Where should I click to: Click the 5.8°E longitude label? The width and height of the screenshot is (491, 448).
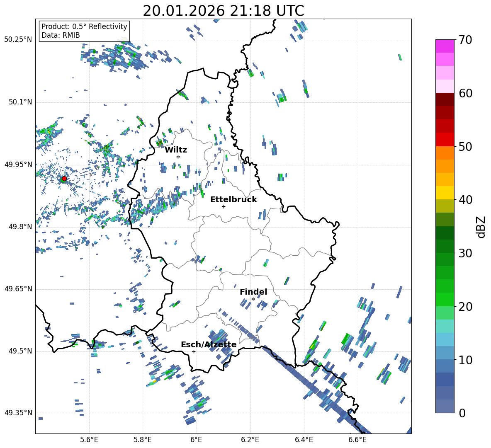tap(143, 440)
